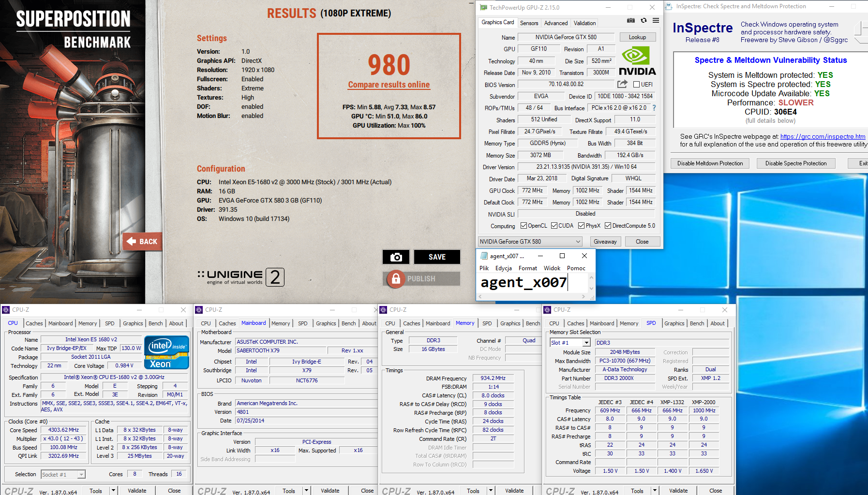The width and height of the screenshot is (868, 495).
Task: Click the Bus Interface question mark icon
Action: pyautogui.click(x=654, y=108)
